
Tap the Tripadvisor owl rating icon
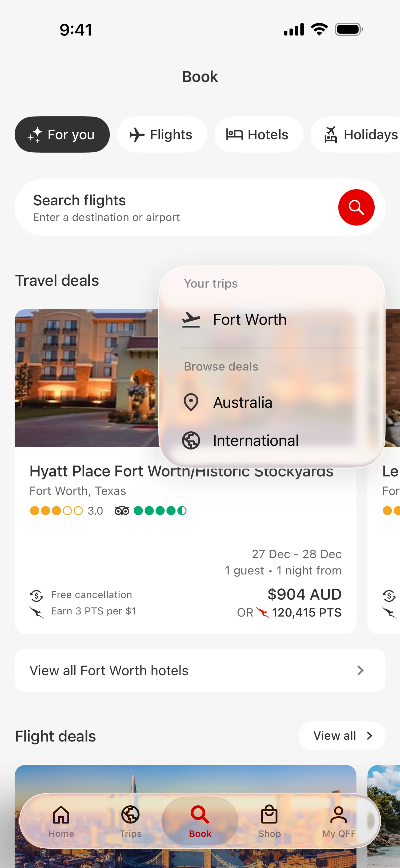[122, 511]
